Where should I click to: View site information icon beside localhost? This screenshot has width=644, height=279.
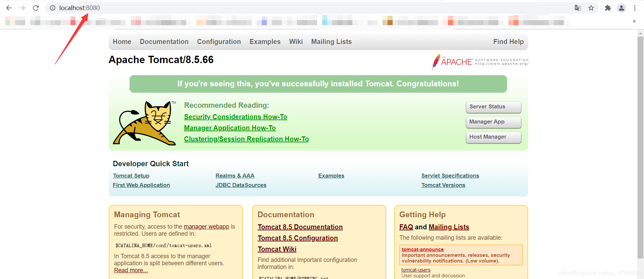52,8
